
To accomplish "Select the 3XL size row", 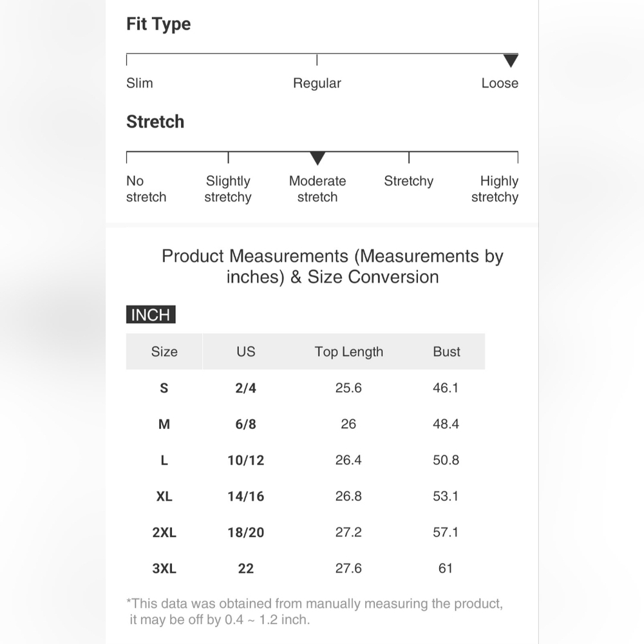I will point(305,569).
